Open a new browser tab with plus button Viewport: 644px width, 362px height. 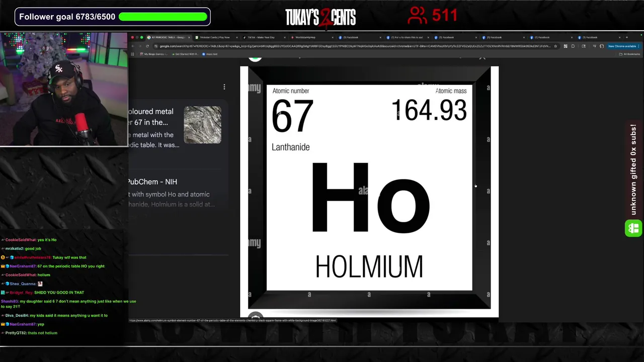[x=626, y=37]
